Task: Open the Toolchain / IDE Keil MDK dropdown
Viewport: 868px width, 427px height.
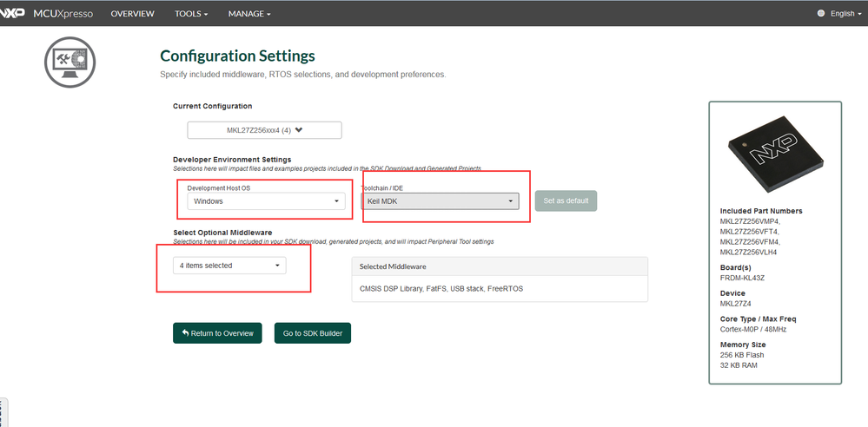Action: [440, 201]
